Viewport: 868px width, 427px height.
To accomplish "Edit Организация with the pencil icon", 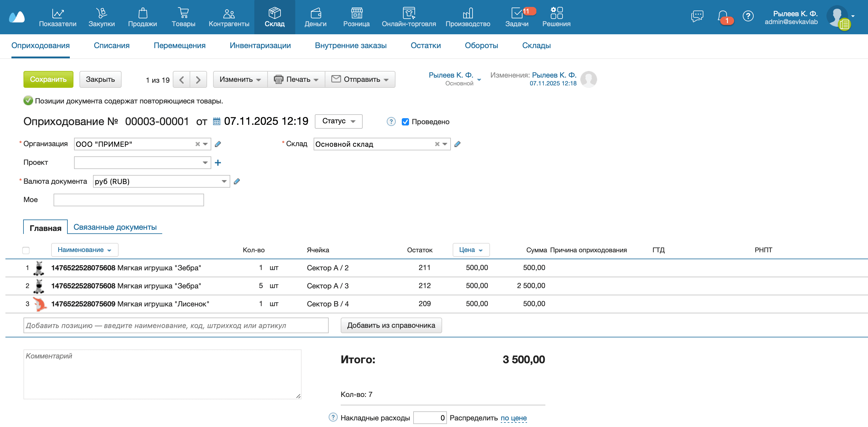I will [x=218, y=144].
